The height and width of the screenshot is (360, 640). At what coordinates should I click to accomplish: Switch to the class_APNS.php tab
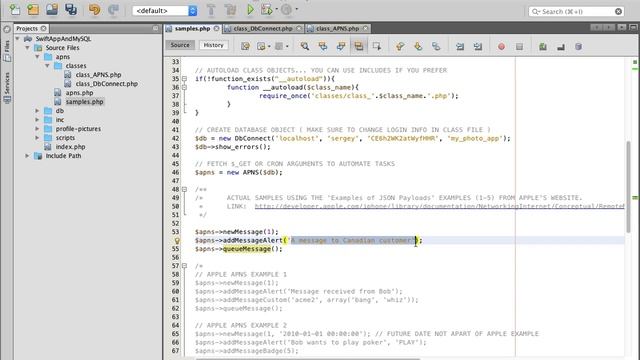point(337,28)
